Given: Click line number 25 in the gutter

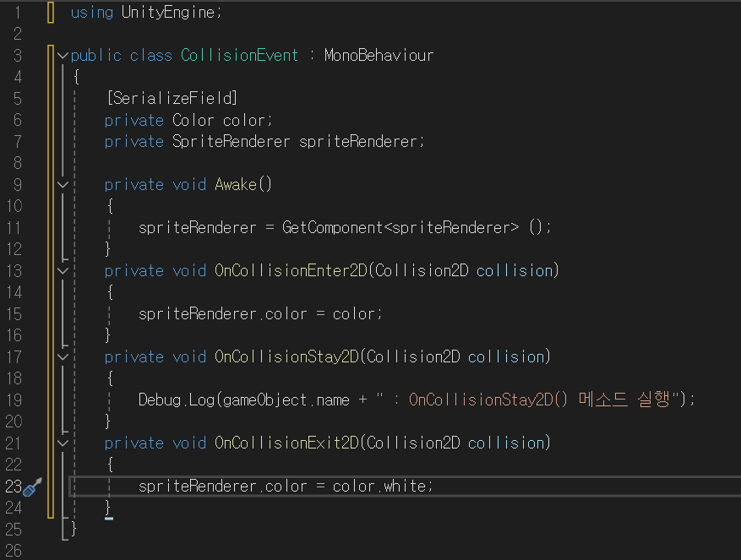Looking at the screenshot, I should pos(14,530).
